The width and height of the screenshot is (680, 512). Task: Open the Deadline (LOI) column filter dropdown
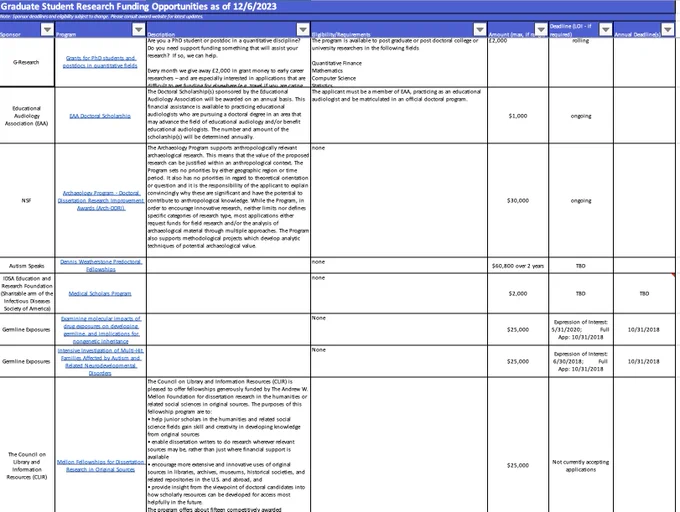tap(605, 29)
